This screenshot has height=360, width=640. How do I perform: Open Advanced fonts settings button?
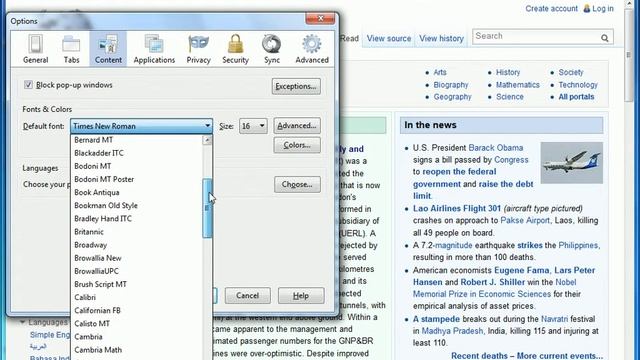point(297,125)
